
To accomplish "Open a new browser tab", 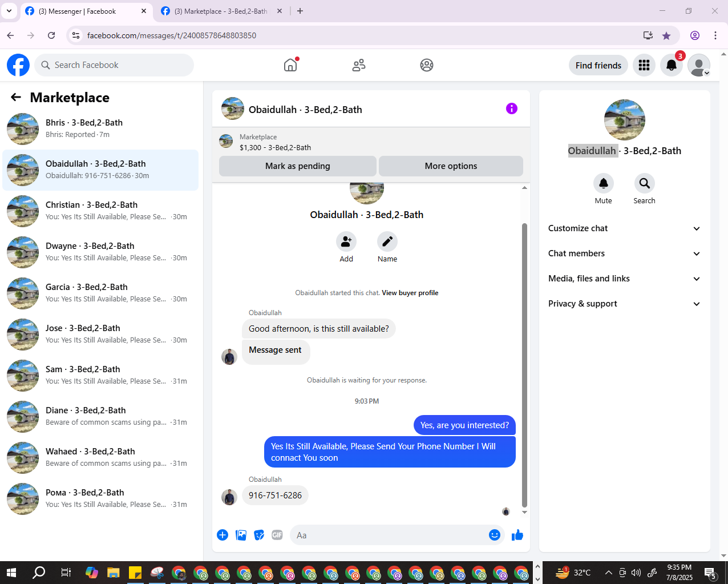I will (x=300, y=11).
